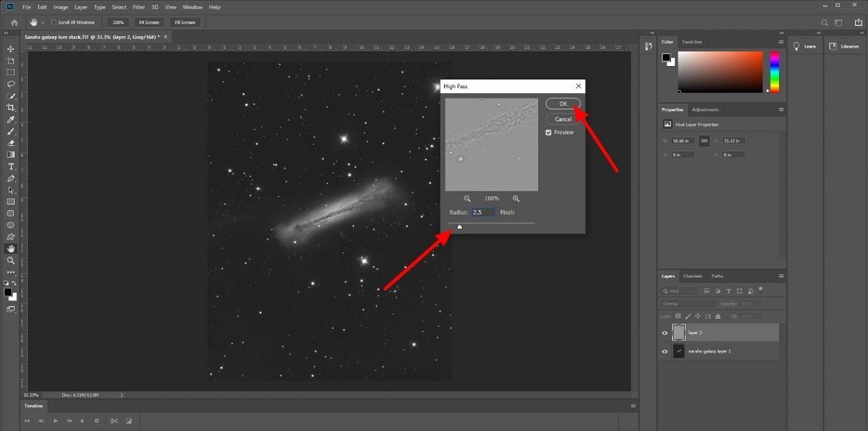Screen dimensions: 868x431
Task: Split at playhead scissors icon in Timeline
Action: tap(114, 421)
